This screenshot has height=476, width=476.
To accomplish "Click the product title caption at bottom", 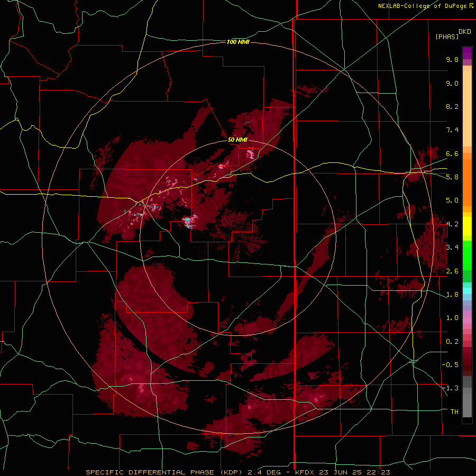I will click(x=237, y=472).
